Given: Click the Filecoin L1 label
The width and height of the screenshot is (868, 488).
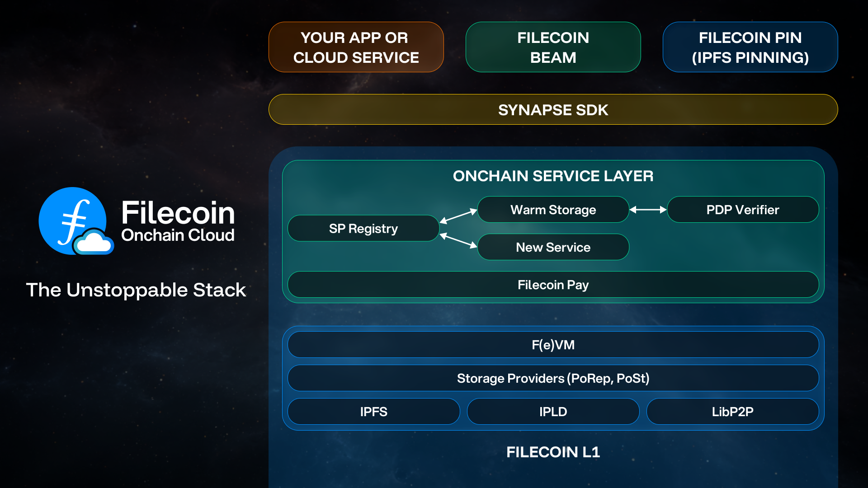Looking at the screenshot, I should [x=553, y=452].
